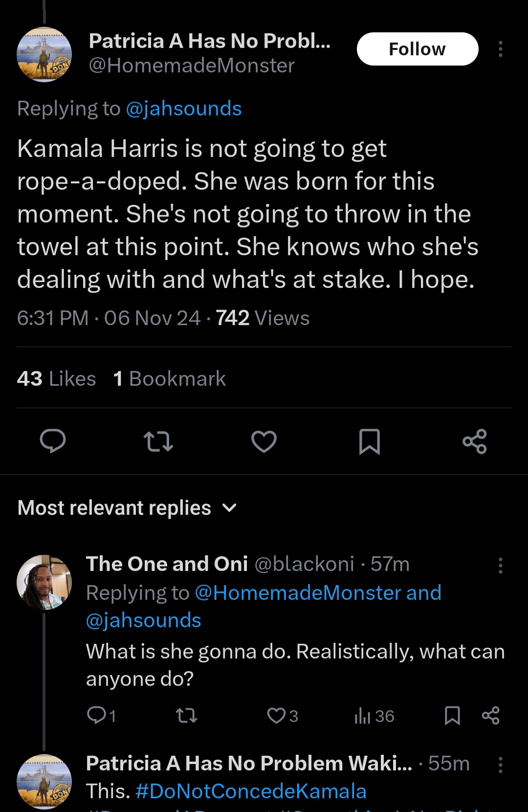Open The One and Oni's profile picture
Screen dimensions: 528x812
[x=44, y=582]
